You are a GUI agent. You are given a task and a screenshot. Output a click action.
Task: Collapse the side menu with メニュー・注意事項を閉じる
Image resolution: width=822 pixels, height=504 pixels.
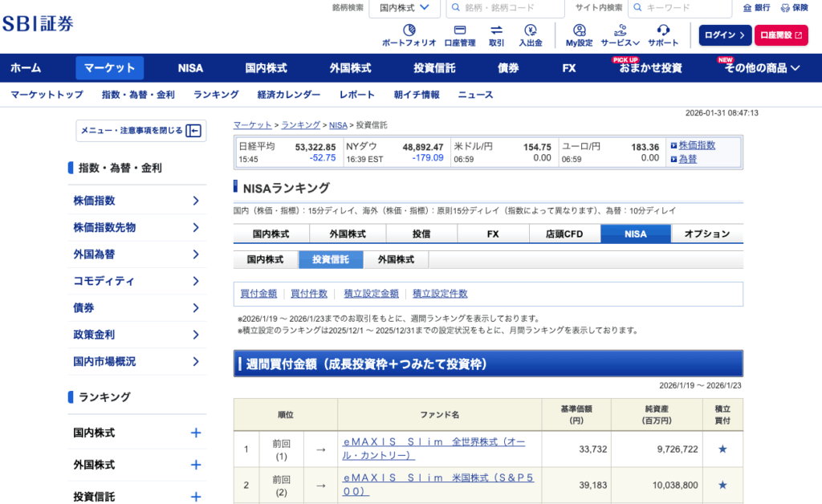pyautogui.click(x=141, y=131)
